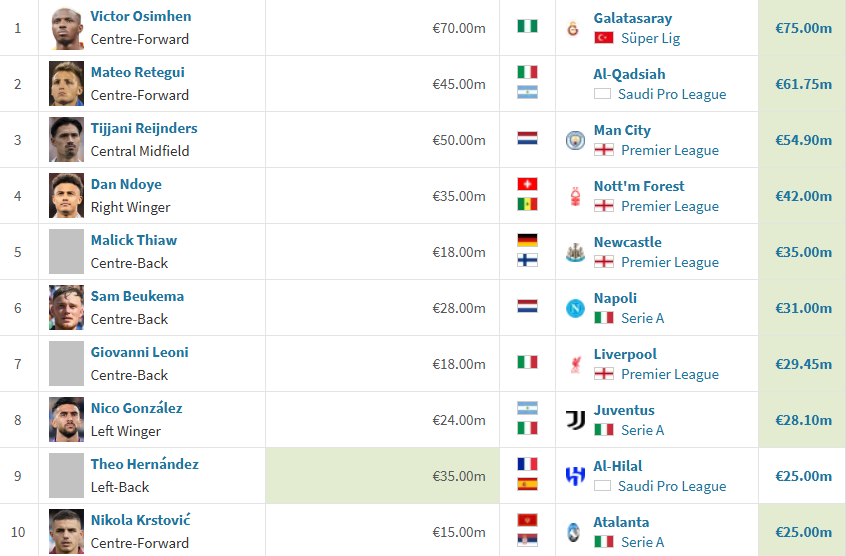
Task: Click the Man City club crest icon
Action: [x=575, y=140]
